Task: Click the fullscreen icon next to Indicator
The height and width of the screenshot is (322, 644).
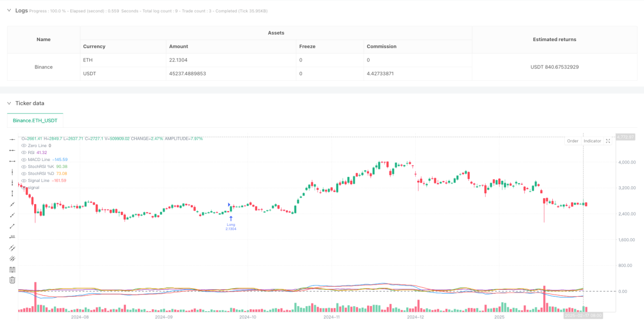Action: [608, 141]
